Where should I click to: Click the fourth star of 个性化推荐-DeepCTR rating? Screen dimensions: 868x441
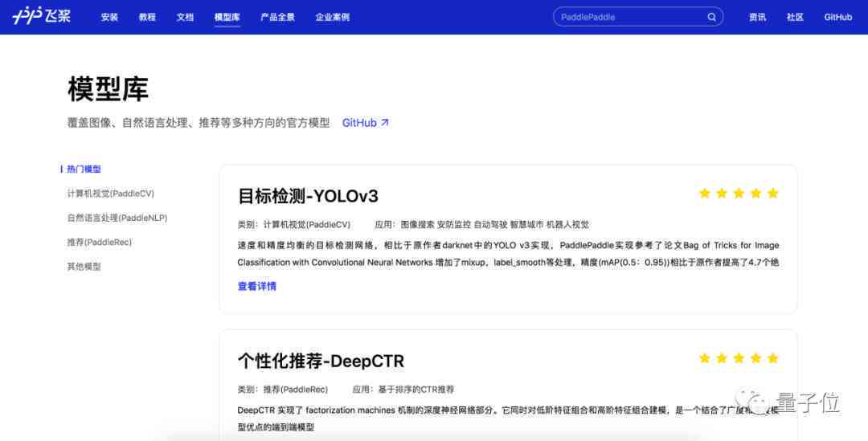coord(756,358)
